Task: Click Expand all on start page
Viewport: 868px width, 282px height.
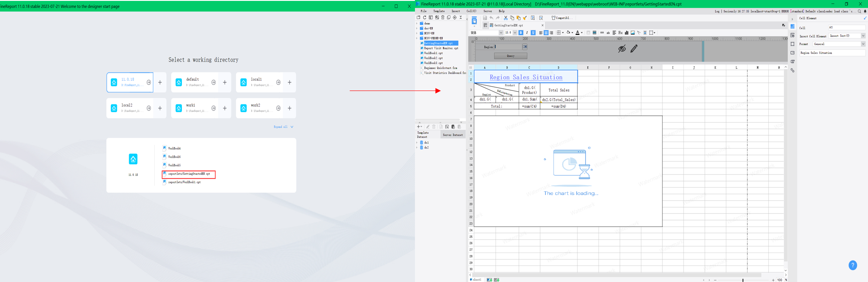Action: 283,127
